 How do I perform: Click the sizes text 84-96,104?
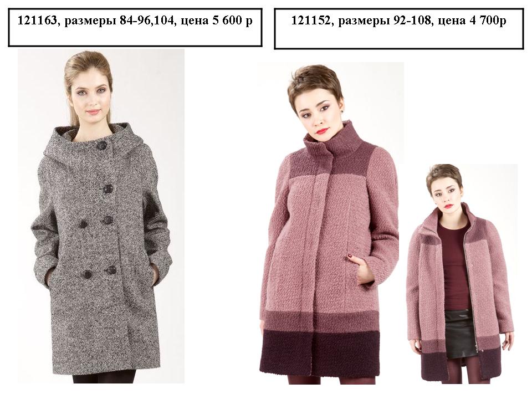pyautogui.click(x=147, y=21)
